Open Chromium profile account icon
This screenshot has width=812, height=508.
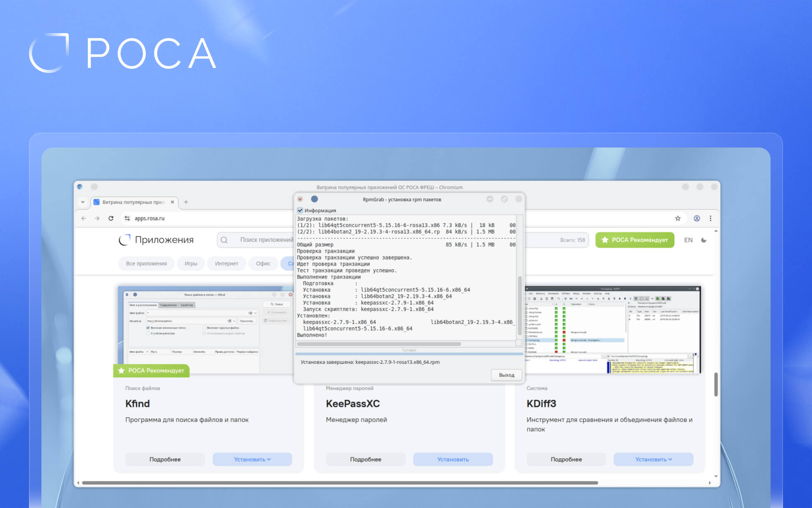pos(697,218)
